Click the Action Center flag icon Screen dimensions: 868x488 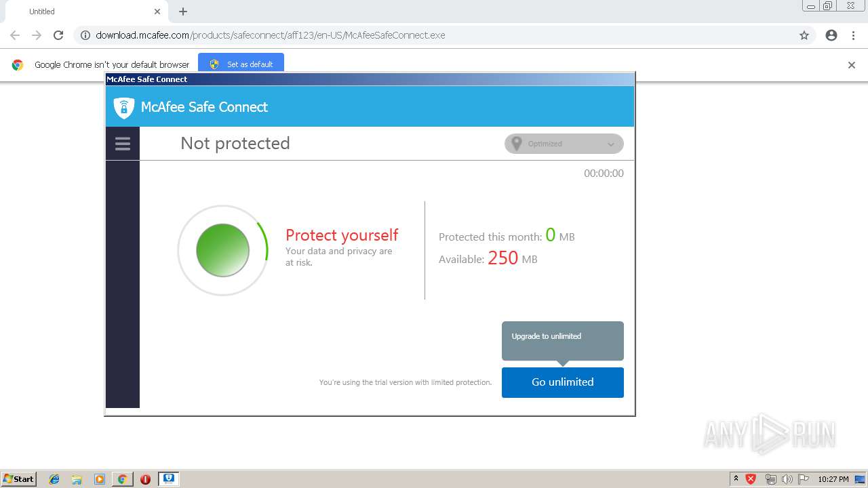click(x=804, y=479)
